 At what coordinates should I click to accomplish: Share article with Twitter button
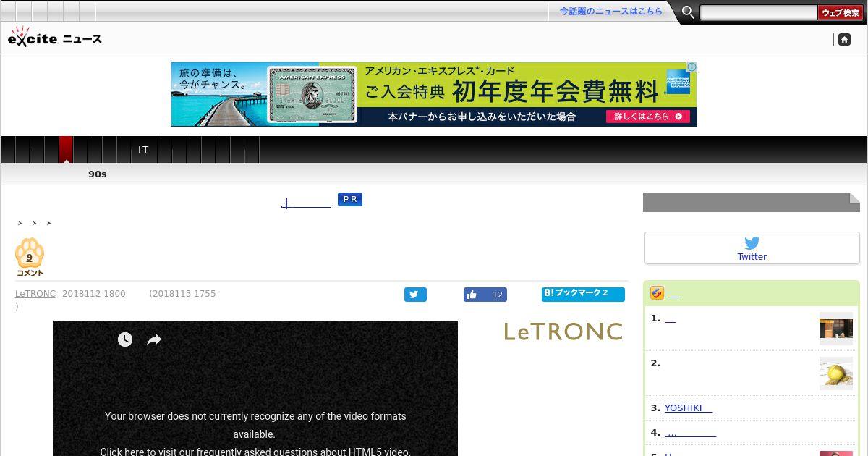(x=415, y=295)
